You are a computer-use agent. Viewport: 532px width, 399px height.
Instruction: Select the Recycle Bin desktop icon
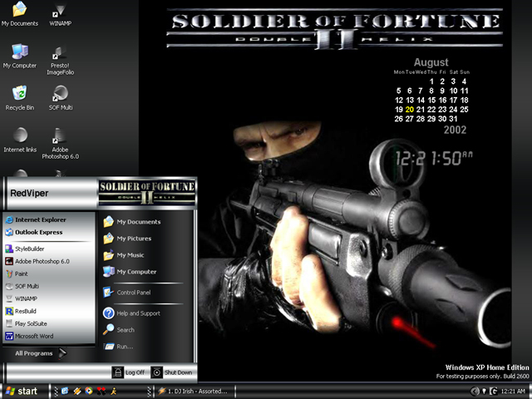[x=20, y=98]
